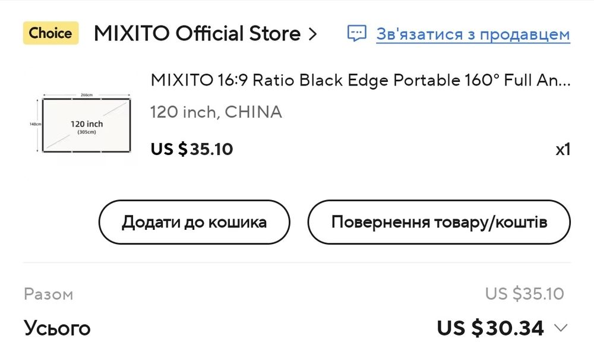594x364 pixels.
Task: Open the MIXITO Official Store page
Action: click(197, 34)
